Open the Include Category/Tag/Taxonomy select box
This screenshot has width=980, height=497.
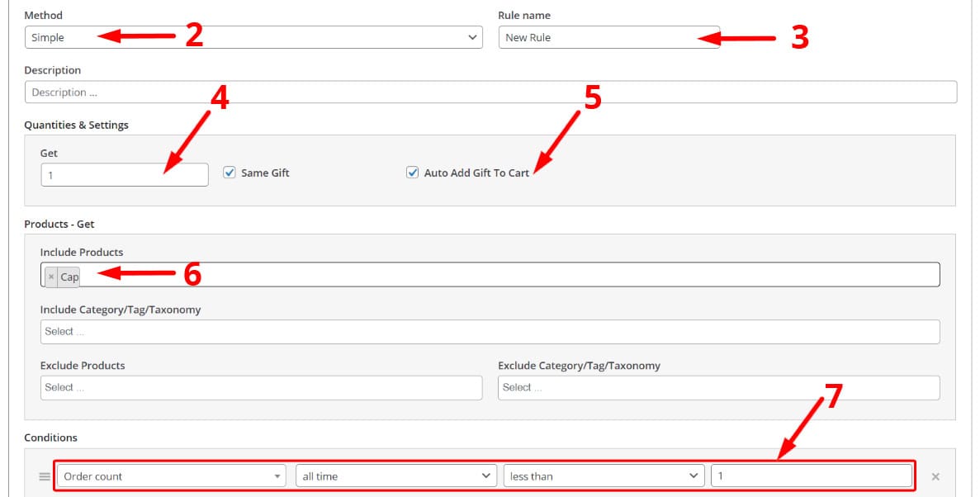point(490,332)
